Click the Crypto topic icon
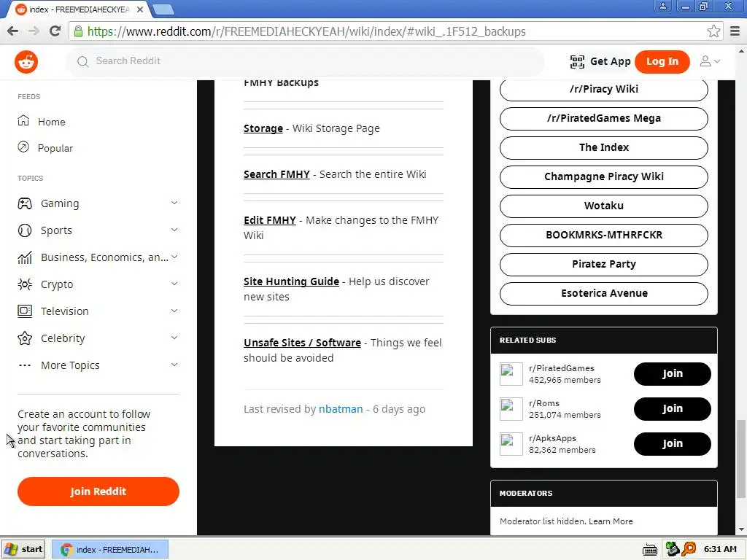 pos(25,284)
